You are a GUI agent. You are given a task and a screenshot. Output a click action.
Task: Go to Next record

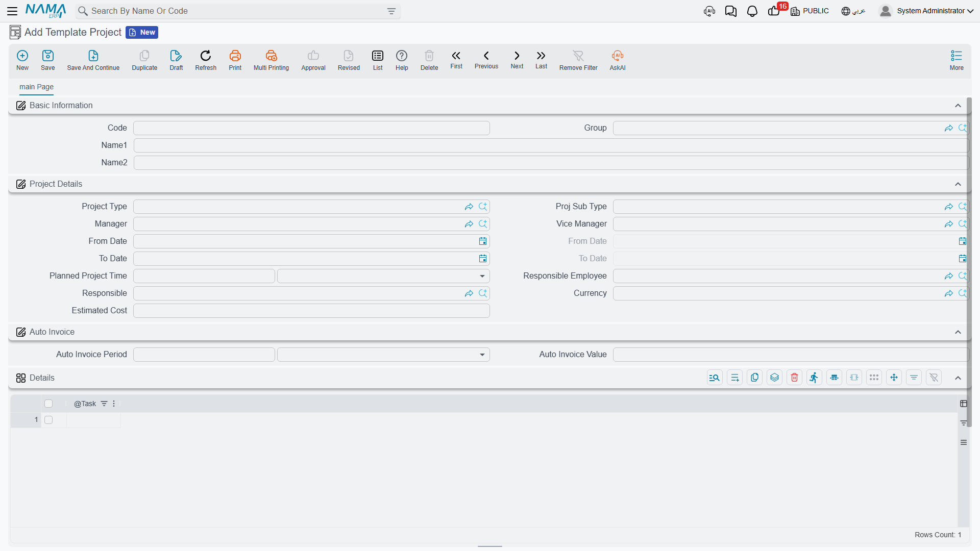(x=517, y=60)
